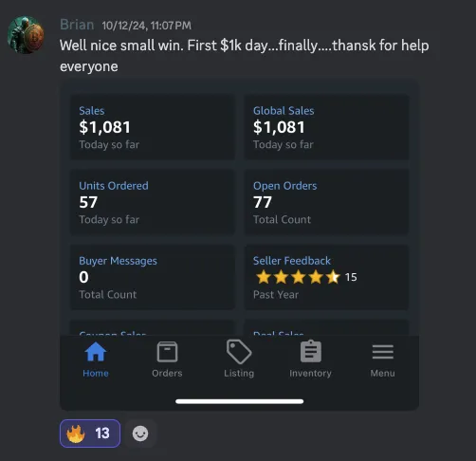This screenshot has height=461, width=476.
Task: Toggle the fire emoji reaction with 13
Action: coord(90,433)
